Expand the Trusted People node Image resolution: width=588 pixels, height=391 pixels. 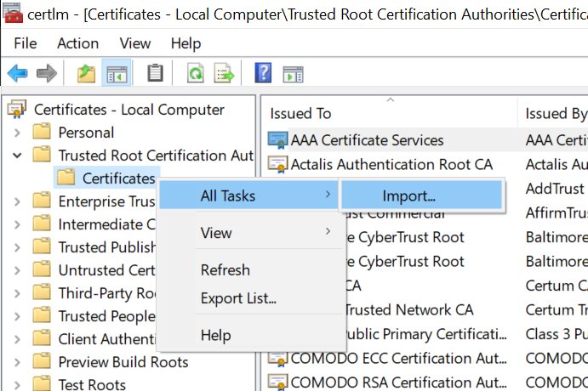tap(17, 316)
